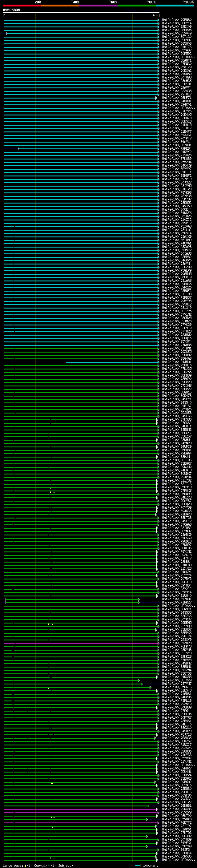
Task: Click the red 20% identity legend band
Action: pos(22,6)
